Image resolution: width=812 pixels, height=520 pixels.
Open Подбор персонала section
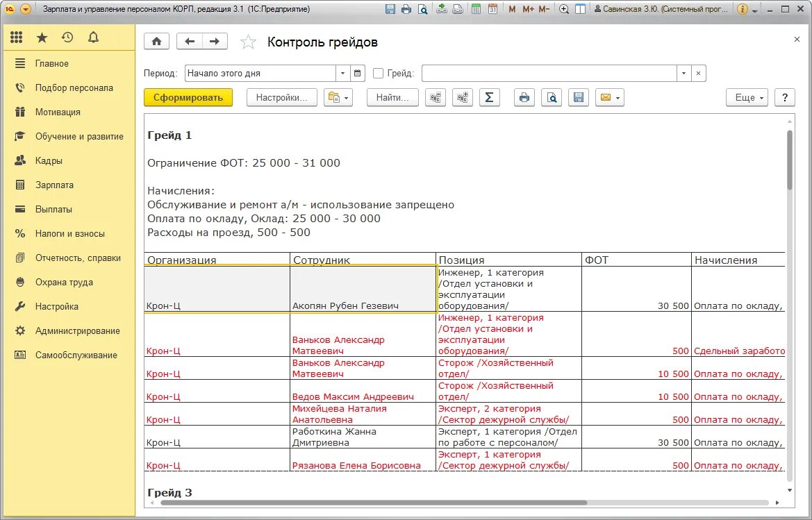tap(69, 88)
